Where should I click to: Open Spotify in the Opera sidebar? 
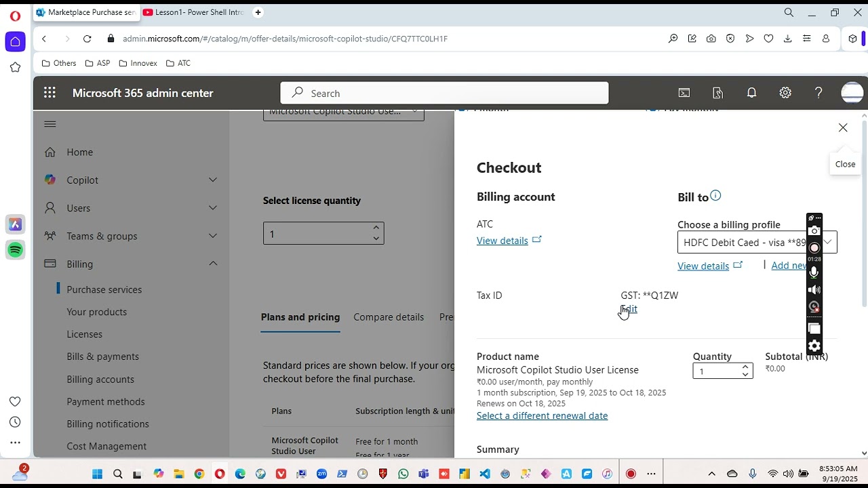(x=15, y=250)
